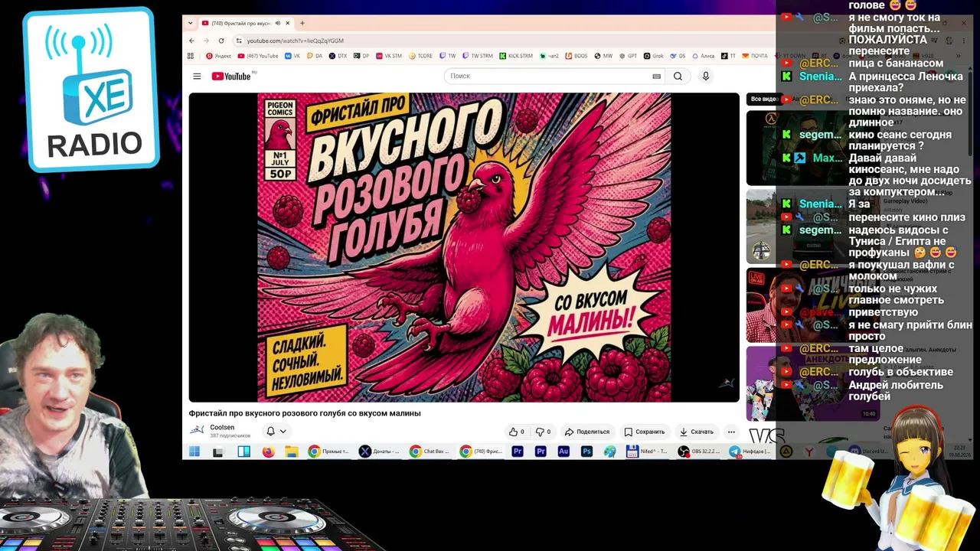
Task: Select the Фристайл YouTube browser tab
Action: pyautogui.click(x=247, y=23)
